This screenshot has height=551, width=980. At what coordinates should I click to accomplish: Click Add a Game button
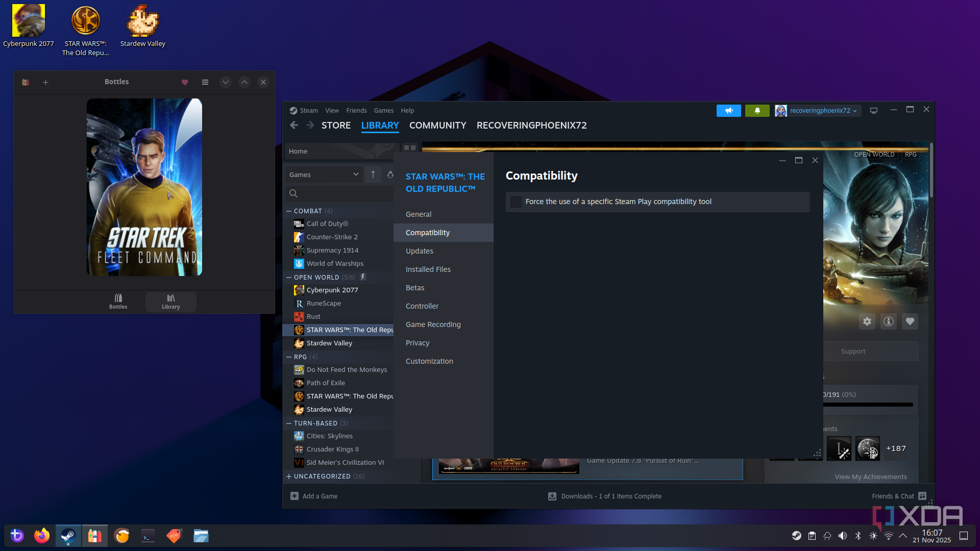click(x=314, y=496)
